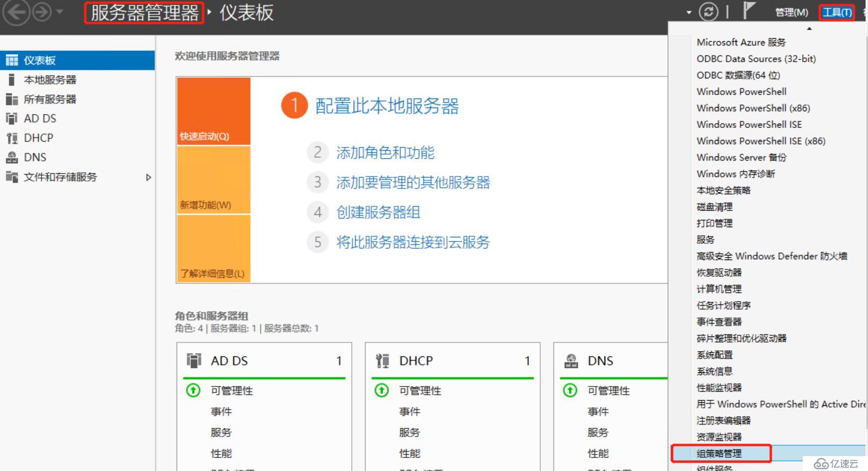The image size is (868, 471).
Task: Click the back navigation arrow
Action: (x=17, y=13)
